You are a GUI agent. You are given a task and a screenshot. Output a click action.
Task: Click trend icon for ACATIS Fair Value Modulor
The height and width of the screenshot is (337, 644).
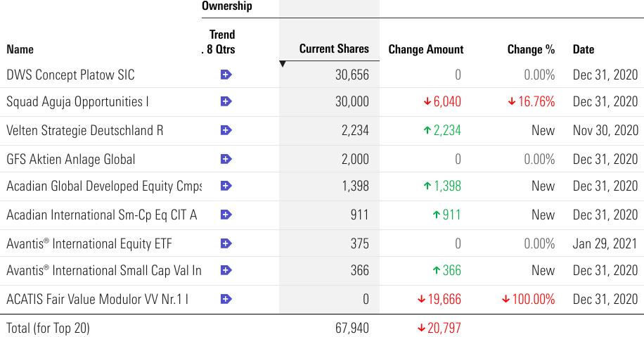click(x=226, y=299)
